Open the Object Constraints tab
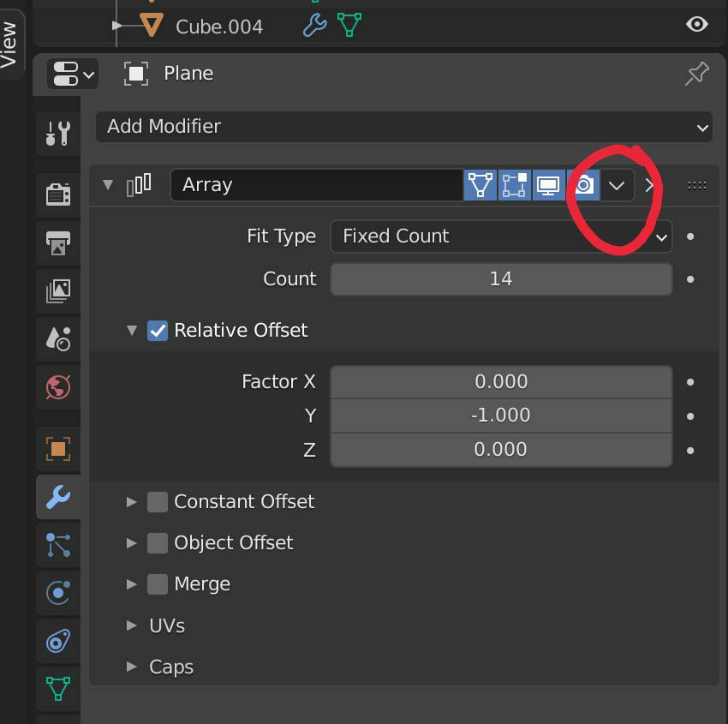Screen dimensions: 728x724 coord(58,641)
